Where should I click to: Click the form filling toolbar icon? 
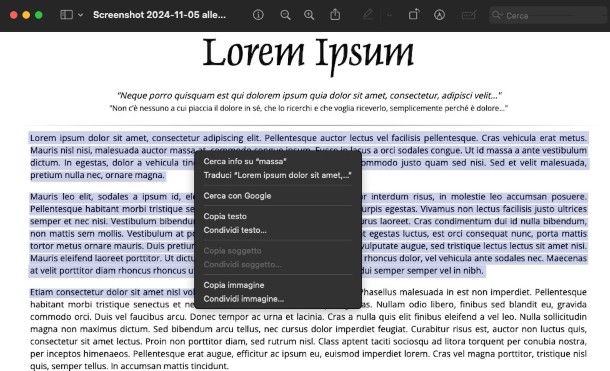pyautogui.click(x=469, y=15)
